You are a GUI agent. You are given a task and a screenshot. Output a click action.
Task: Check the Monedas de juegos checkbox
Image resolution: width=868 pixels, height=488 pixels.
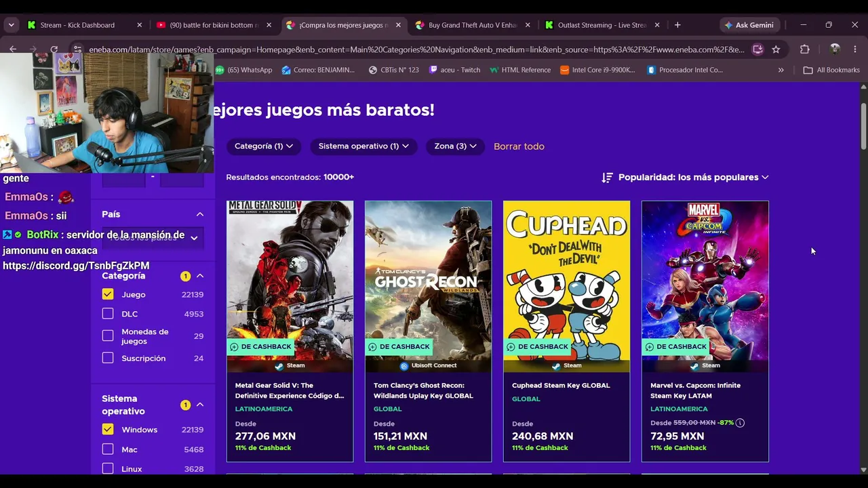(108, 336)
